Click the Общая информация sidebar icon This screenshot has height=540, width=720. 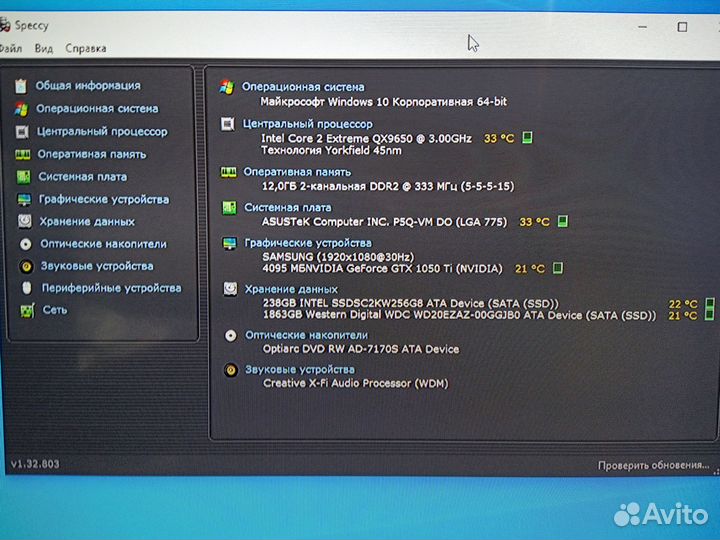tap(21, 86)
